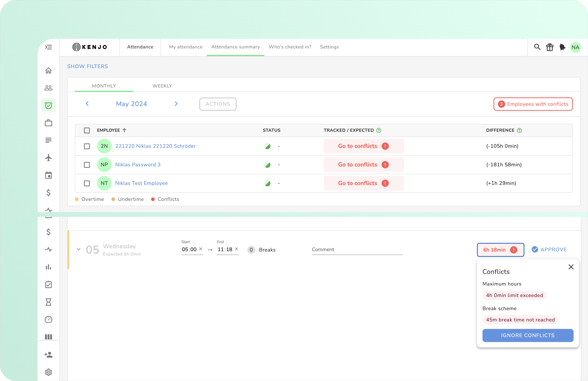Click the gift box icon

(550, 47)
